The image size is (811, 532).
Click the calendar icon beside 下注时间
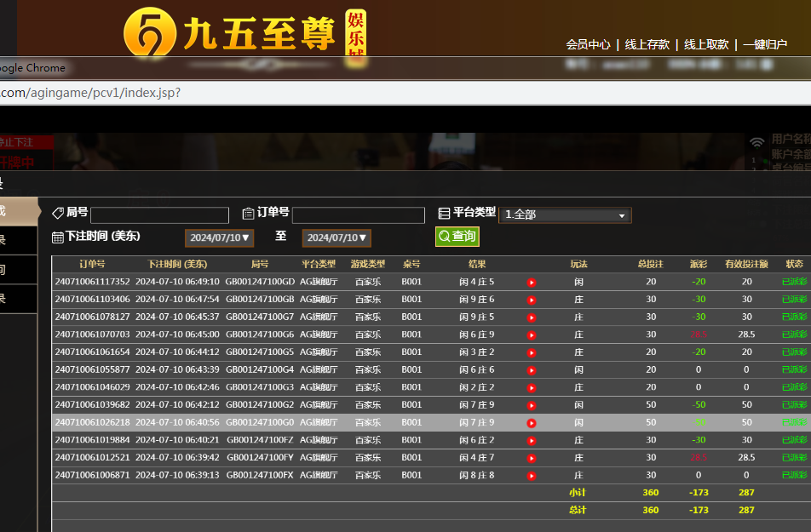click(x=58, y=237)
